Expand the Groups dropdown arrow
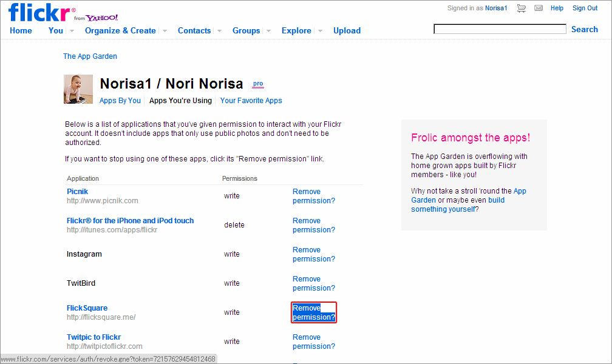This screenshot has height=364, width=612. coord(268,31)
